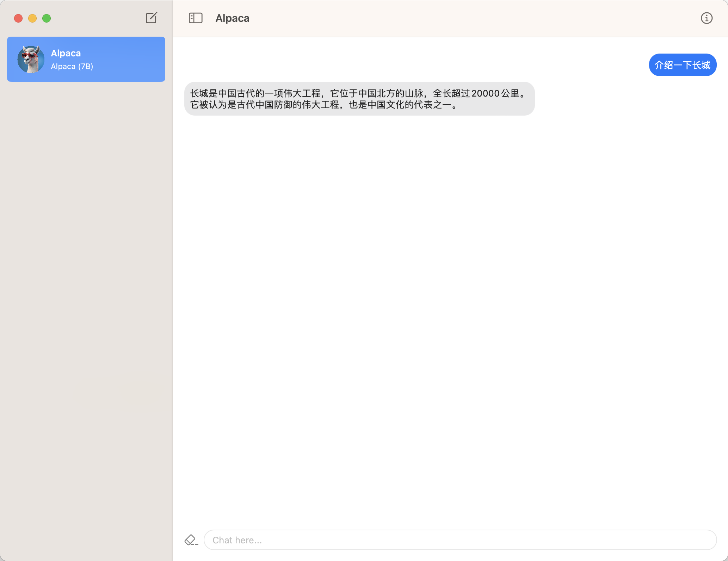Toggle the sidebar panel icon

(196, 18)
